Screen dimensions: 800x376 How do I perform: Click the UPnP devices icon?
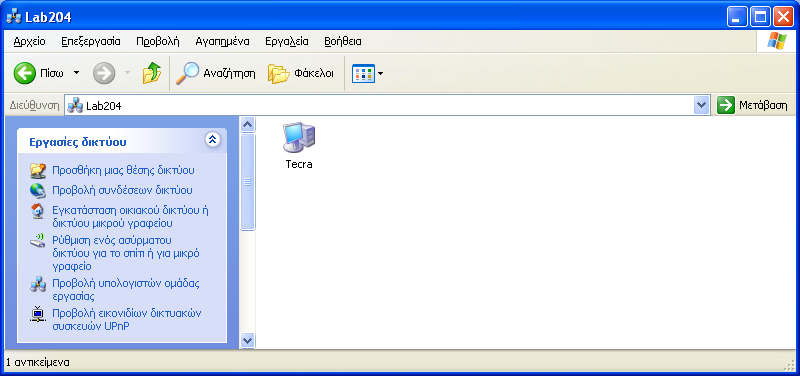[38, 314]
